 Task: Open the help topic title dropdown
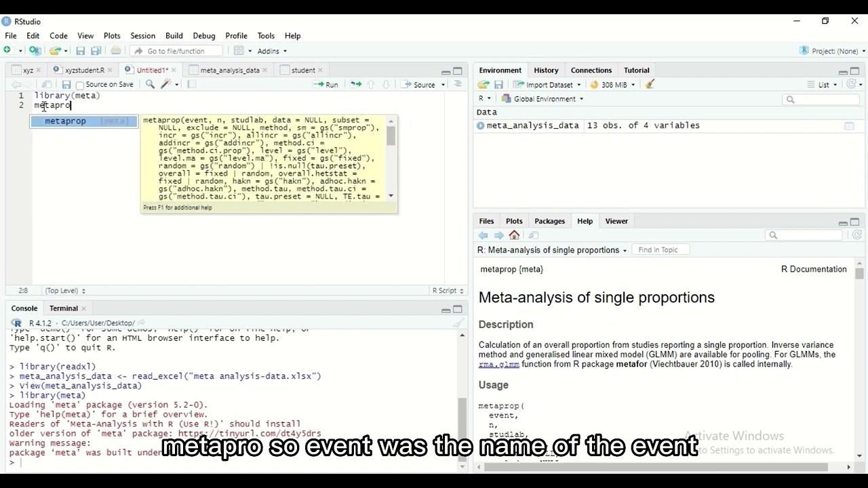coord(552,250)
